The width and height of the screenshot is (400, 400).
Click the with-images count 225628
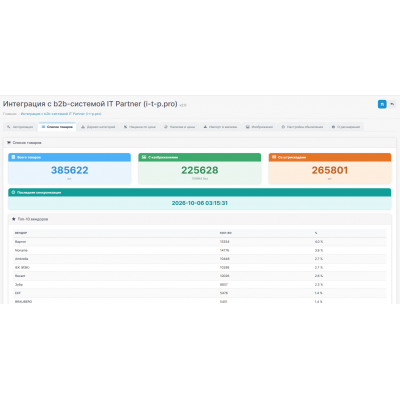200,170
